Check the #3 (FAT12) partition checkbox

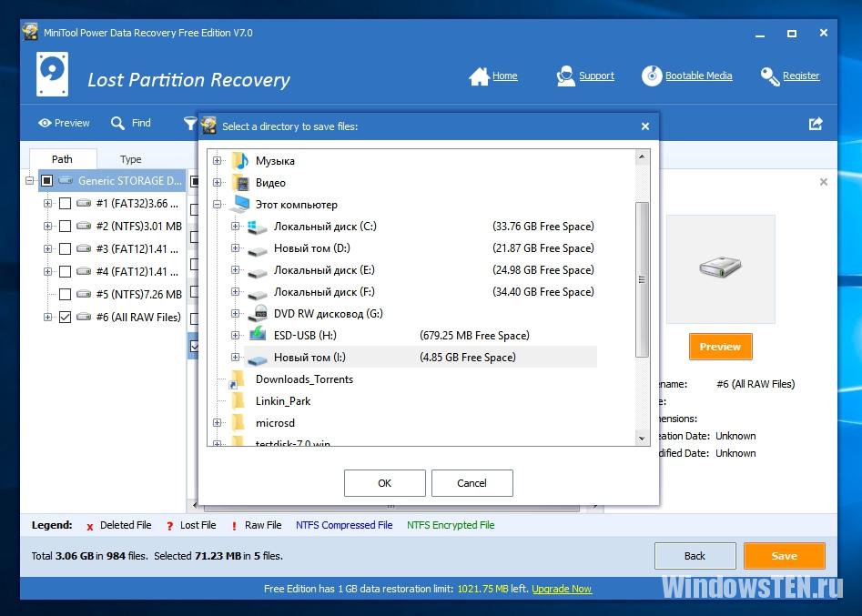pos(65,249)
